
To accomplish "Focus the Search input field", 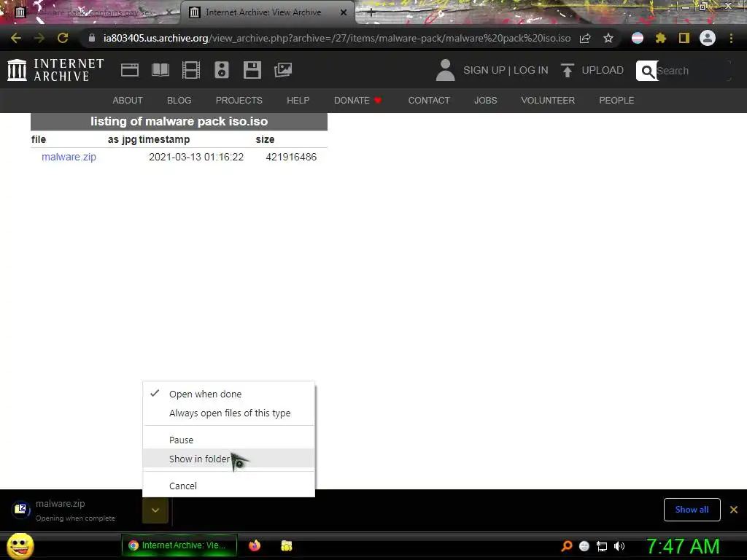I will [x=693, y=71].
